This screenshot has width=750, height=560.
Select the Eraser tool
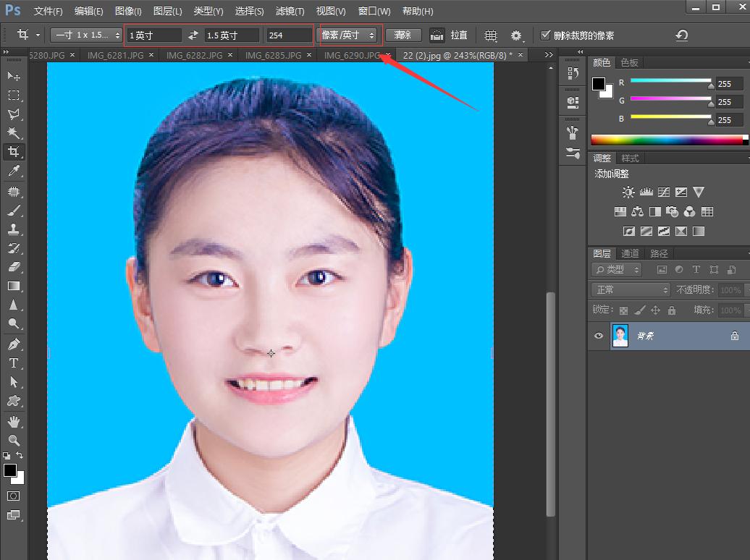tap(14, 266)
